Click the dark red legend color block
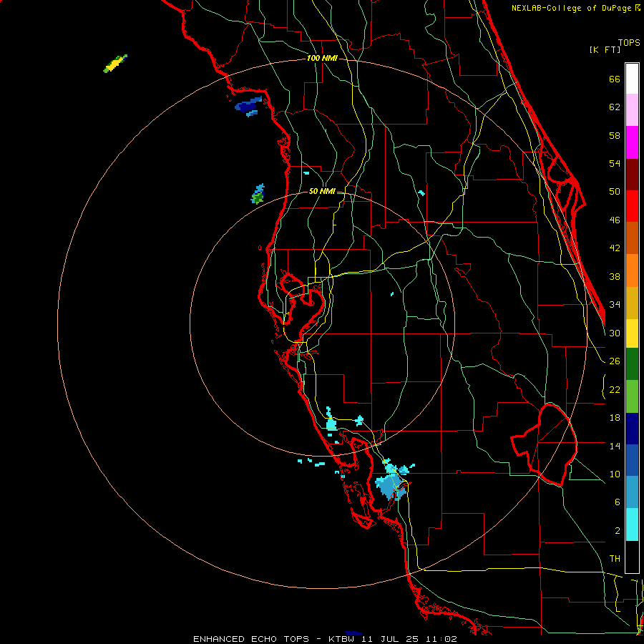This screenshot has width=644, height=644. pyautogui.click(x=632, y=174)
